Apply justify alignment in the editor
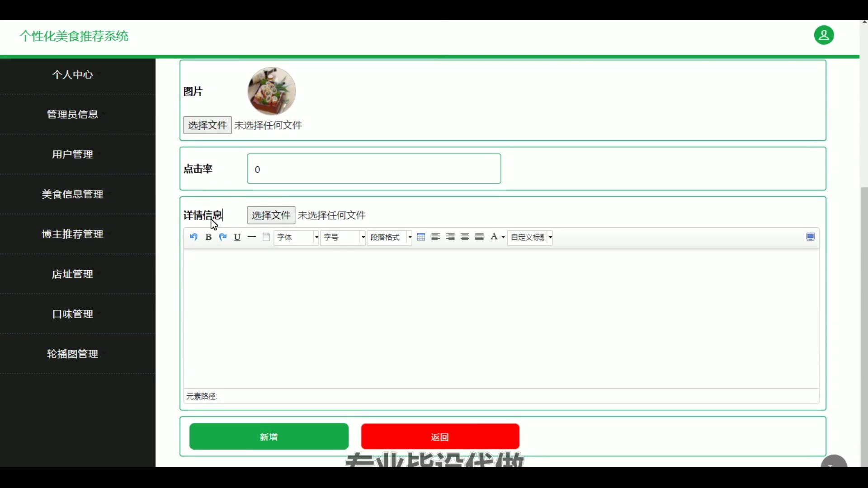This screenshot has height=488, width=868. (x=480, y=237)
